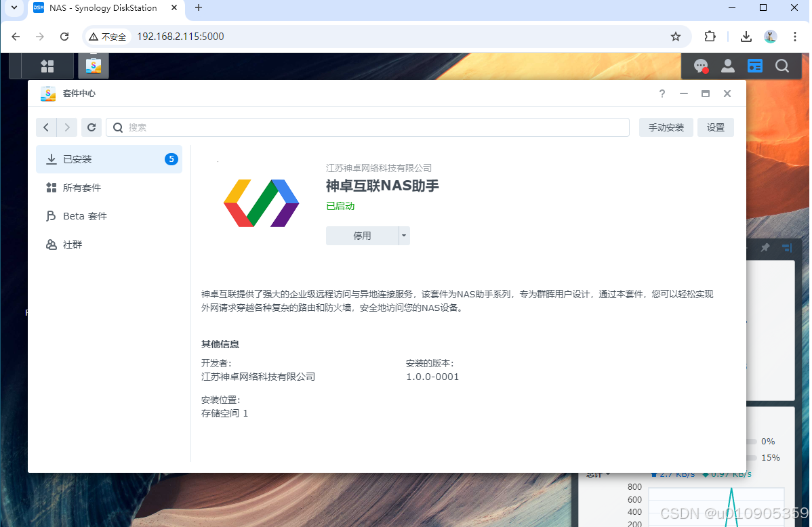The image size is (812, 527).
Task: Open the browser extensions puzzle icon
Action: [x=710, y=36]
